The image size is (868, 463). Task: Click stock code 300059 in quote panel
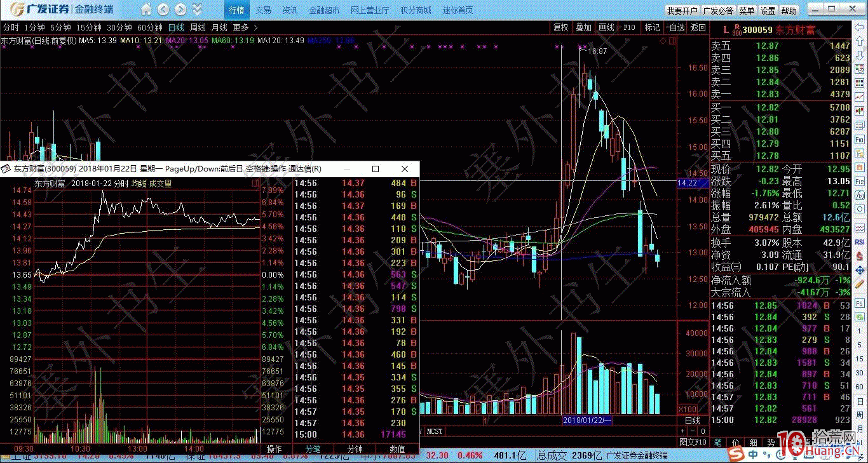(757, 30)
